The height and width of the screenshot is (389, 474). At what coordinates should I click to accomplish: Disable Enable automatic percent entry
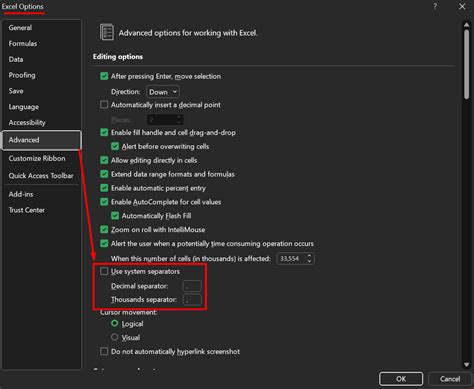[x=104, y=188]
